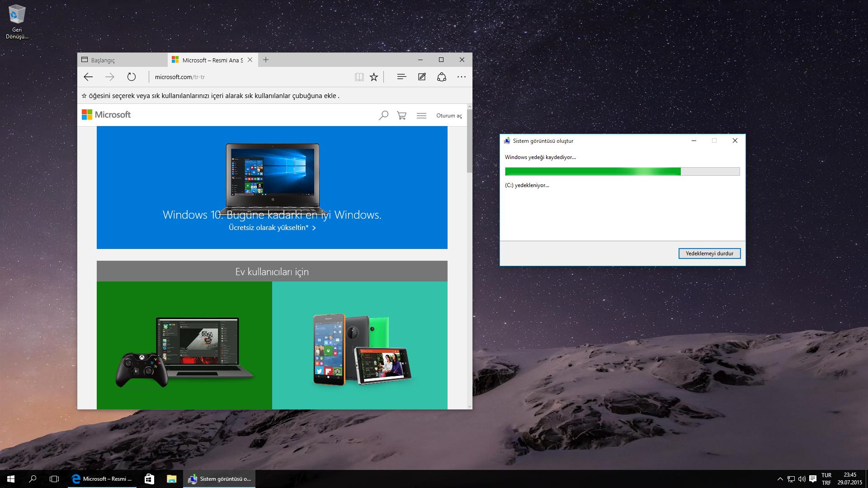Open the volume tray icon
This screenshot has height=488, width=868.
pos(802,479)
